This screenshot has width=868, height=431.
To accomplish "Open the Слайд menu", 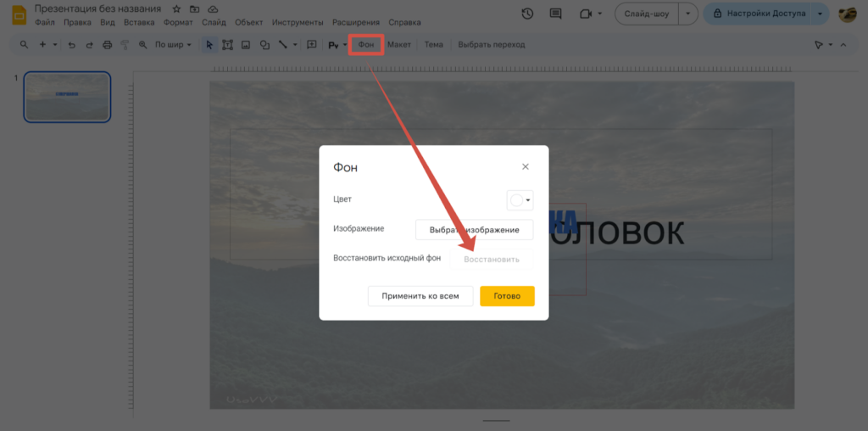I will [x=214, y=23].
